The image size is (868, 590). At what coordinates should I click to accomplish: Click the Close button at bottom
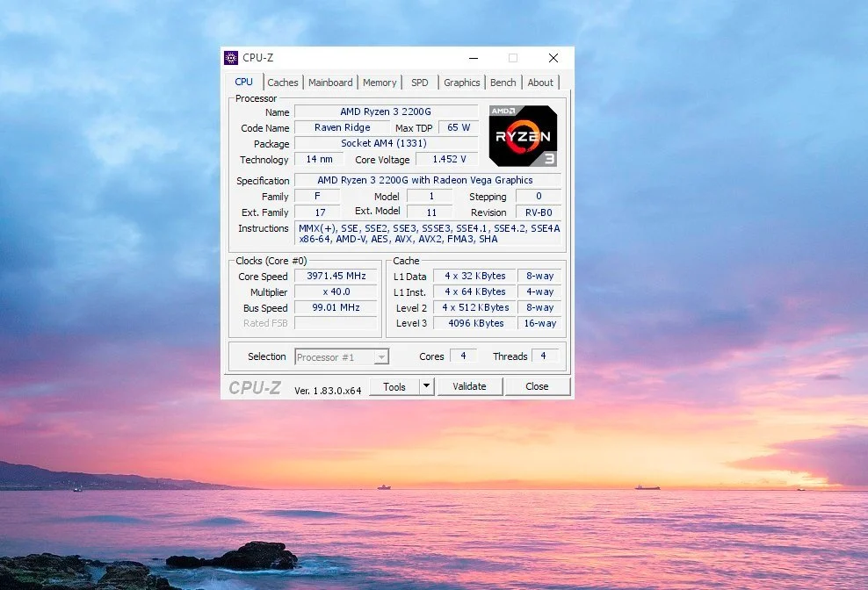(x=537, y=386)
